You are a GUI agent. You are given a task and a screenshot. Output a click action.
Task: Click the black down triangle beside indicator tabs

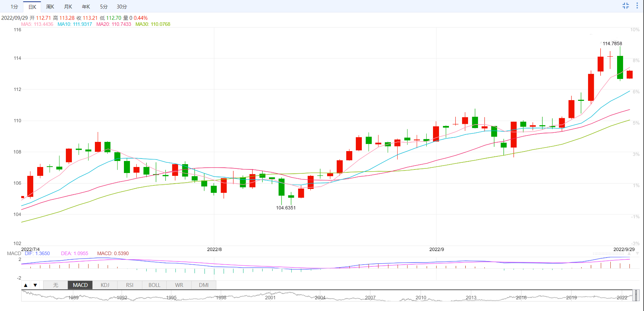[35, 285]
